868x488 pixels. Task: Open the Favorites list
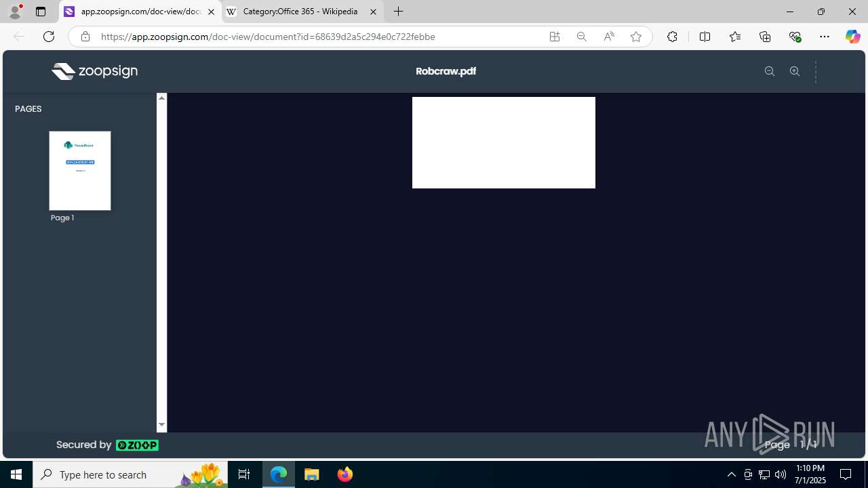(x=735, y=37)
